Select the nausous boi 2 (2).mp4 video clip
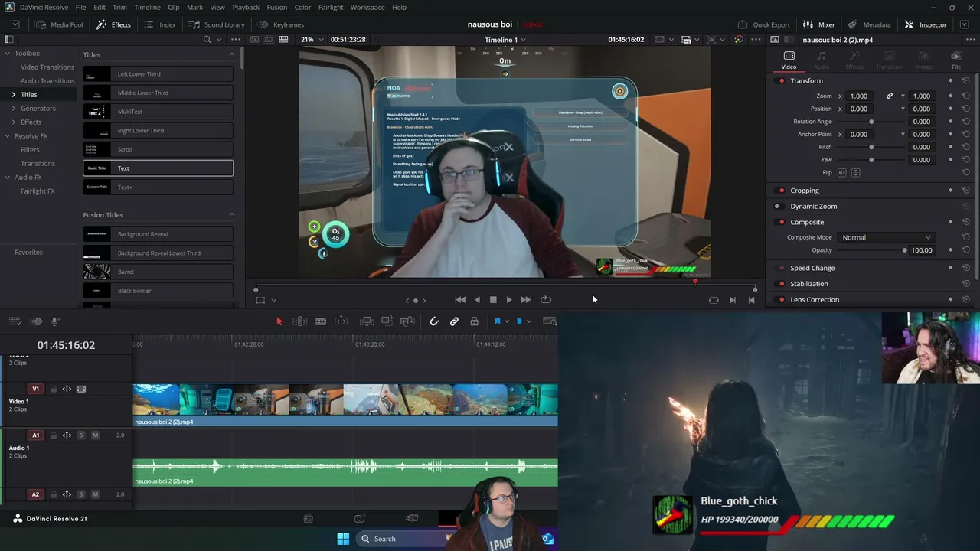This screenshot has width=980, height=551. pos(345,405)
